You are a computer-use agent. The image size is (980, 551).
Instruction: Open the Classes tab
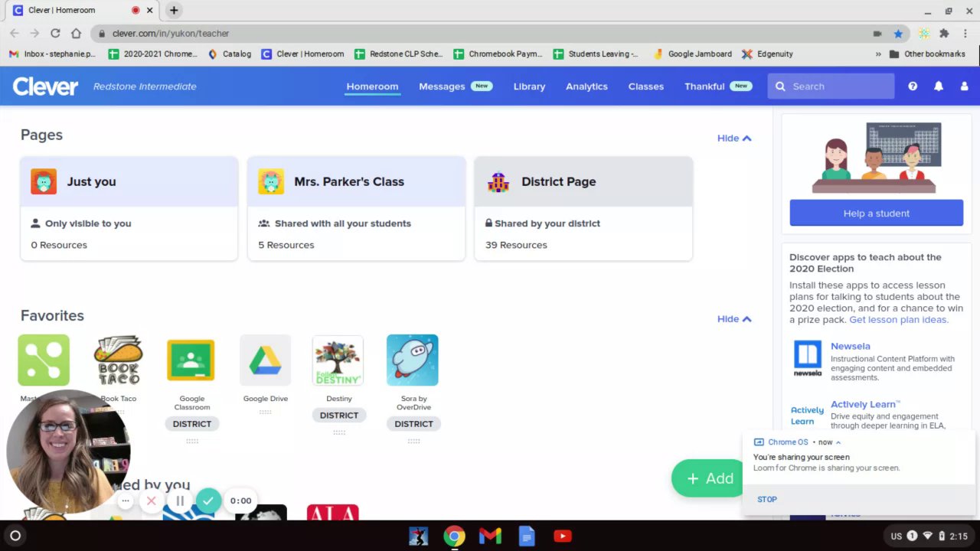(646, 86)
